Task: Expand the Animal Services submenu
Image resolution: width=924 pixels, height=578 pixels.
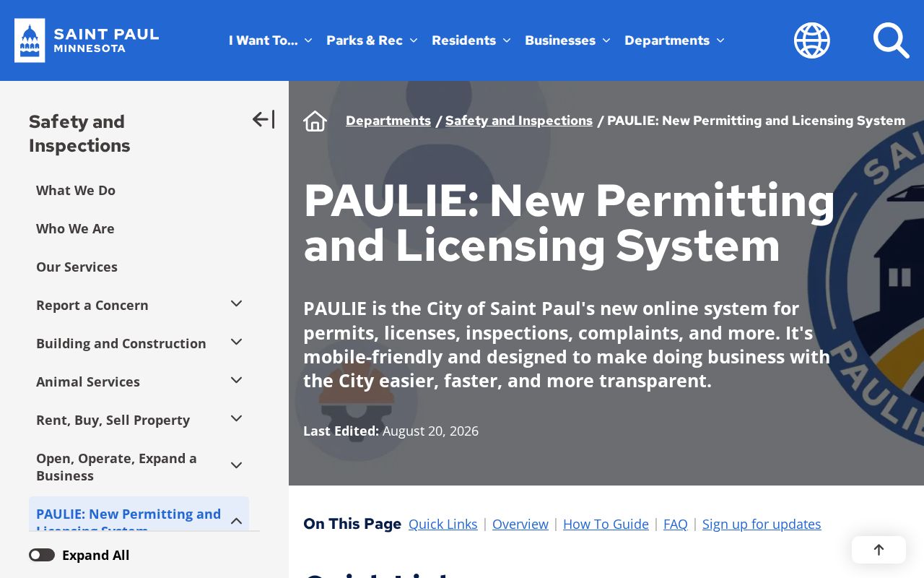Action: click(236, 381)
